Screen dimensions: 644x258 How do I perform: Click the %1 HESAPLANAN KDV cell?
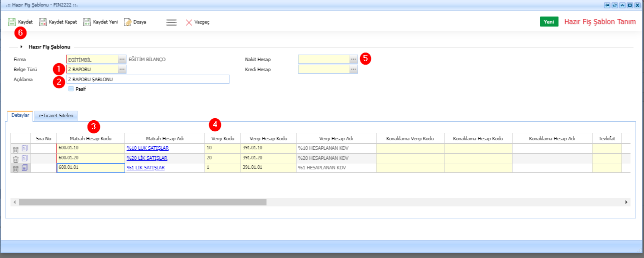click(336, 168)
